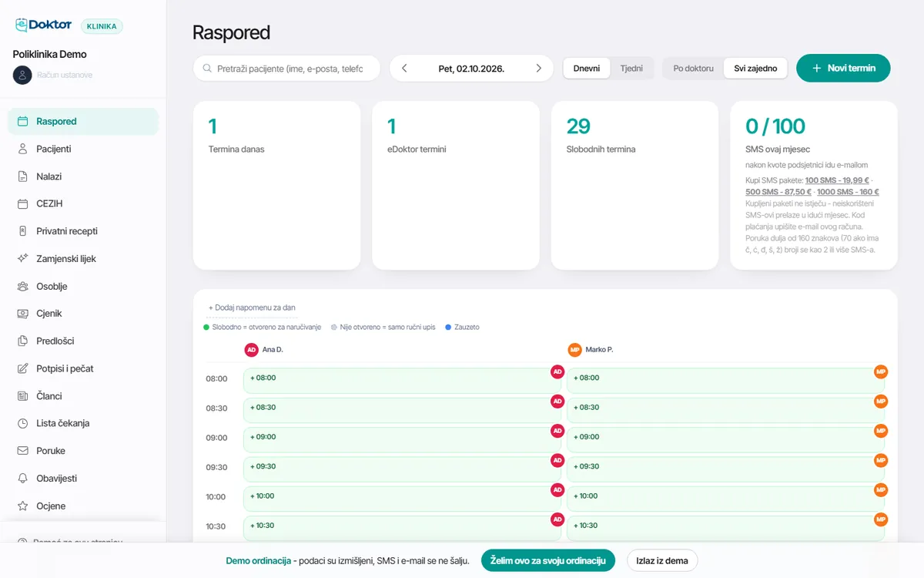This screenshot has width=924, height=578.
Task: Open the 500 SMS - 87,50 € package link
Action: (777, 192)
